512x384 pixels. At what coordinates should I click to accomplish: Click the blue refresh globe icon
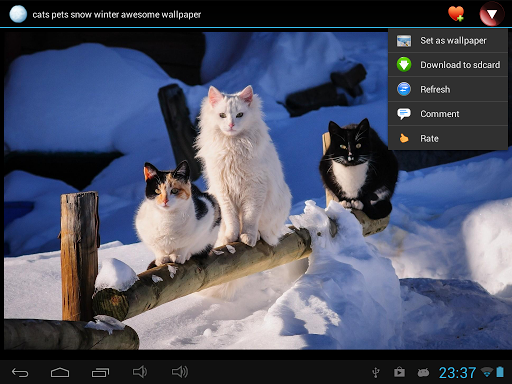coord(404,89)
